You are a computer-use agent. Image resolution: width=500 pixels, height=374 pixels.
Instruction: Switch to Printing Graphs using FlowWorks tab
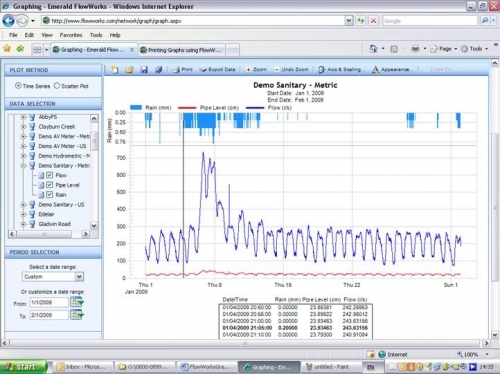pyautogui.click(x=181, y=50)
